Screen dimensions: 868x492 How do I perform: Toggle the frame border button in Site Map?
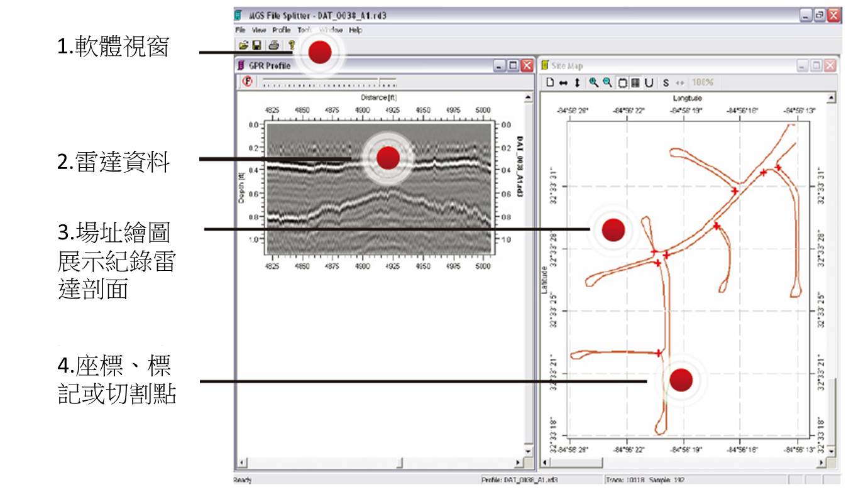click(622, 82)
